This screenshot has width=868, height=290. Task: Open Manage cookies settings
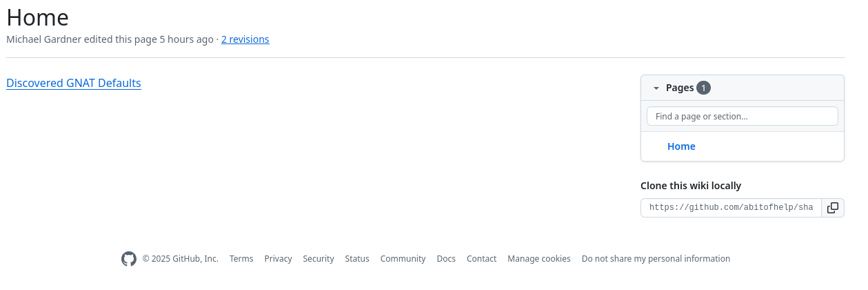pos(539,259)
